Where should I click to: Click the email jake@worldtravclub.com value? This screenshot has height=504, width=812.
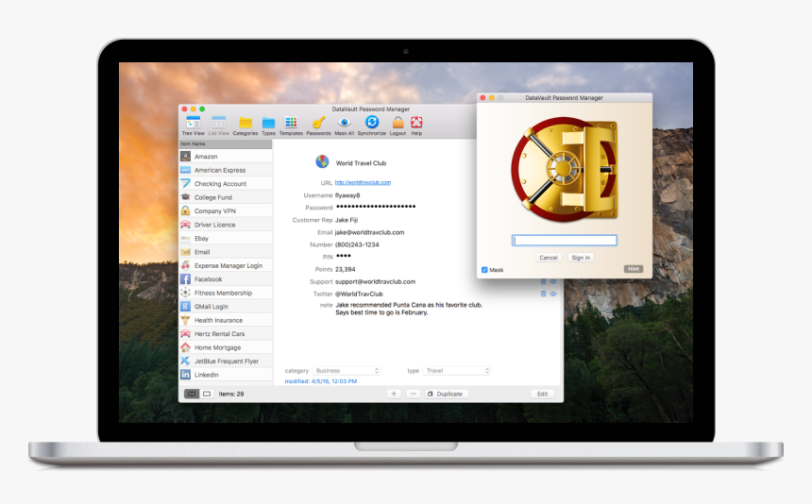coord(370,232)
